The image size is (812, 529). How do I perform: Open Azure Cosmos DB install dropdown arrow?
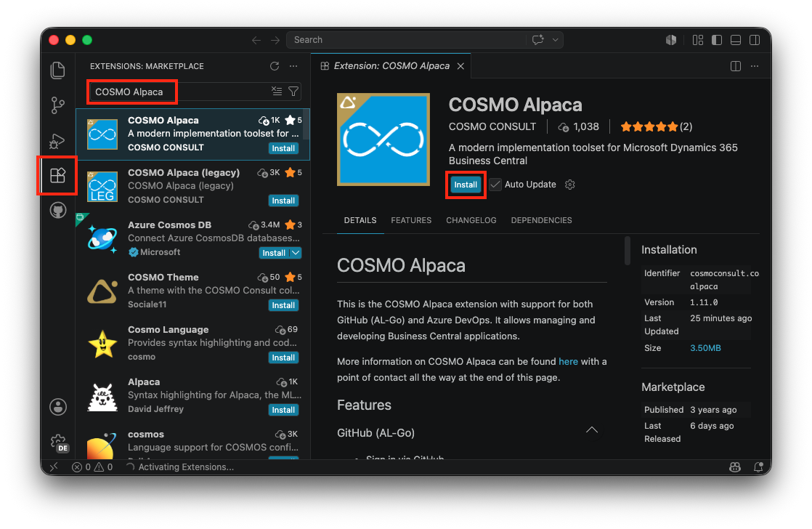pyautogui.click(x=295, y=253)
